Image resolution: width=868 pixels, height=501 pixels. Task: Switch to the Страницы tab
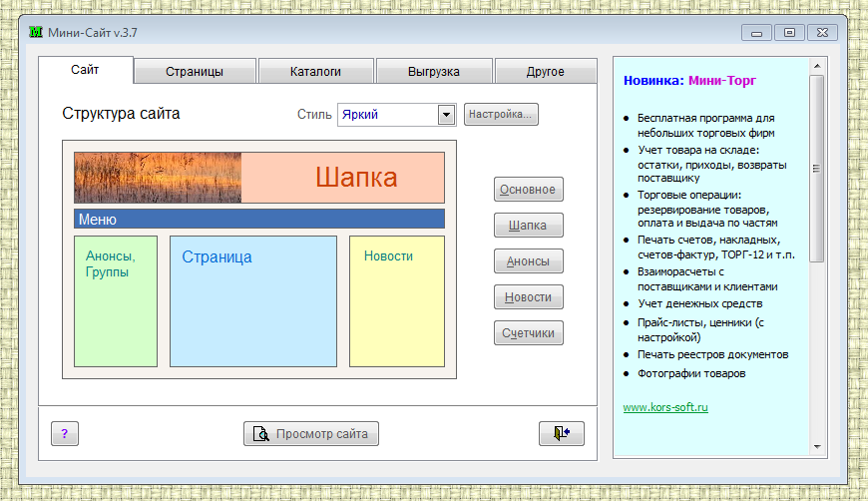[x=195, y=72]
